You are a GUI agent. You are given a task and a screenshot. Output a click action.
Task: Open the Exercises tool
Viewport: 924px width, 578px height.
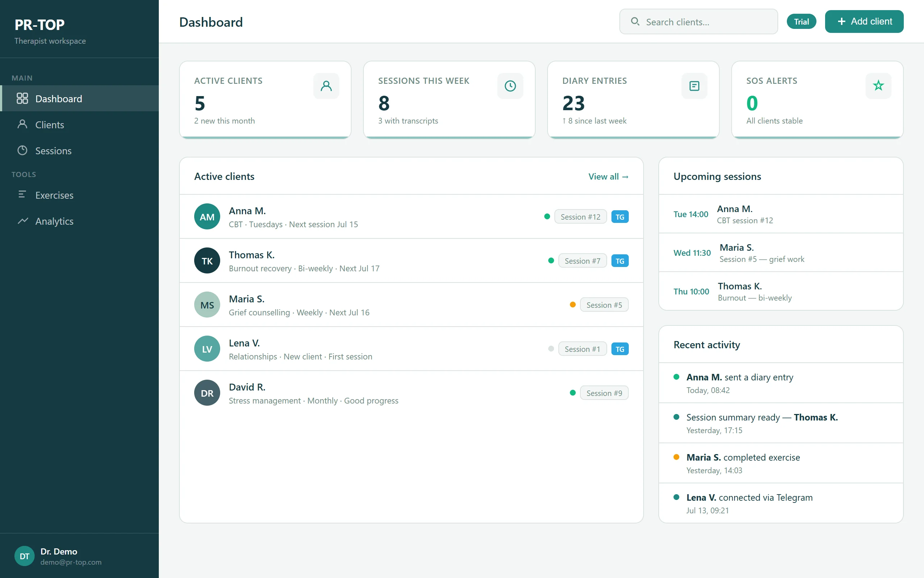79,195
